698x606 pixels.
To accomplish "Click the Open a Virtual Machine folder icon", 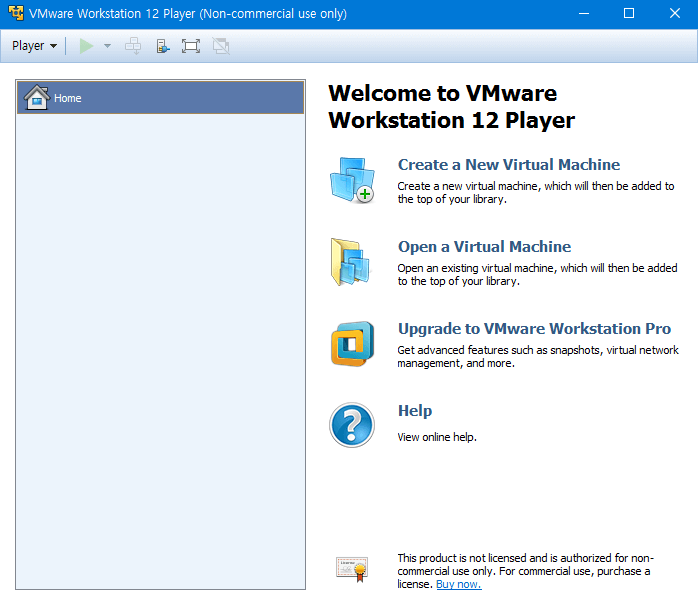I will click(351, 263).
